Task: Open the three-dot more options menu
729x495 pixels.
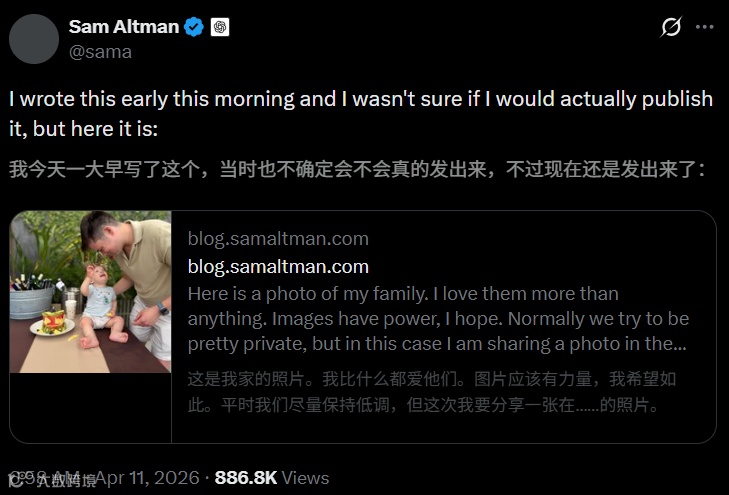Action: pos(704,27)
